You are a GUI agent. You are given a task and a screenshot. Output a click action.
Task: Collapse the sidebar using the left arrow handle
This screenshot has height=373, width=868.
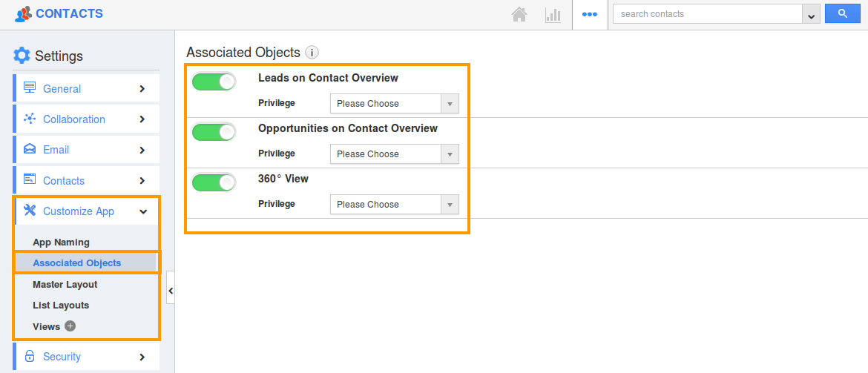click(171, 291)
